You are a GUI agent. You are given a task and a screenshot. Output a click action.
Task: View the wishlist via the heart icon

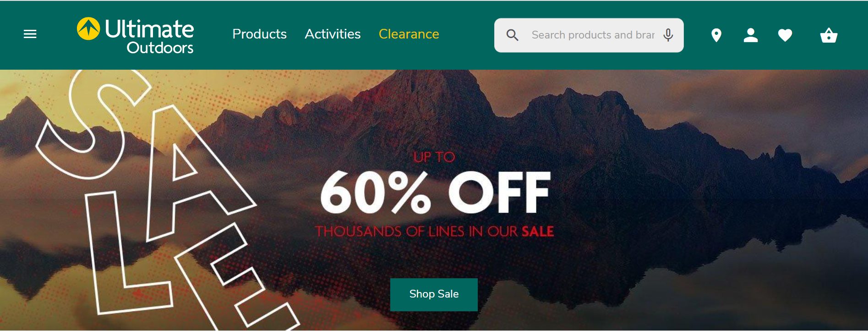785,35
